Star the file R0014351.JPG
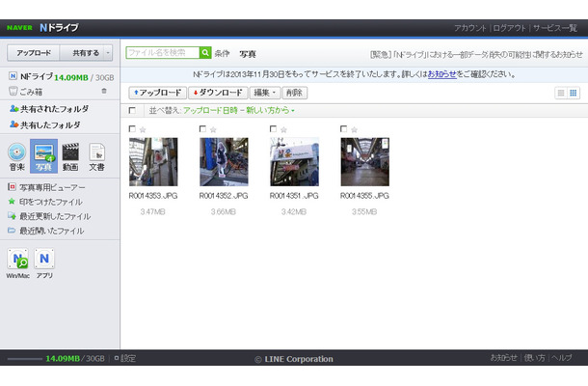The height and width of the screenshot is (386, 588). [283, 129]
